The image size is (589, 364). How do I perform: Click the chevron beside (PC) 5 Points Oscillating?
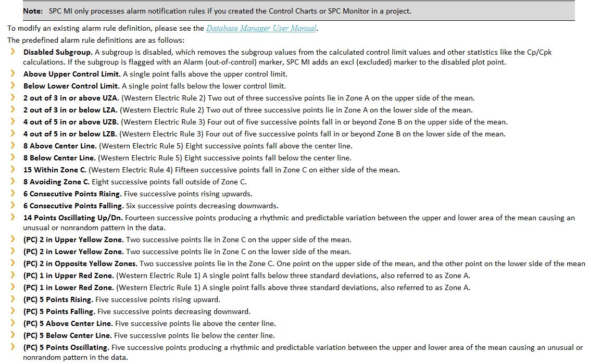point(12,347)
